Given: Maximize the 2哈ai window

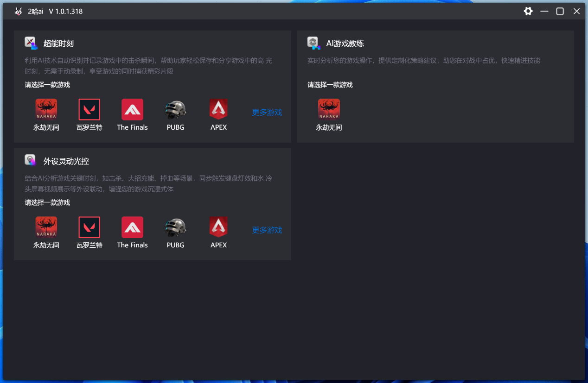Looking at the screenshot, I should [x=560, y=11].
